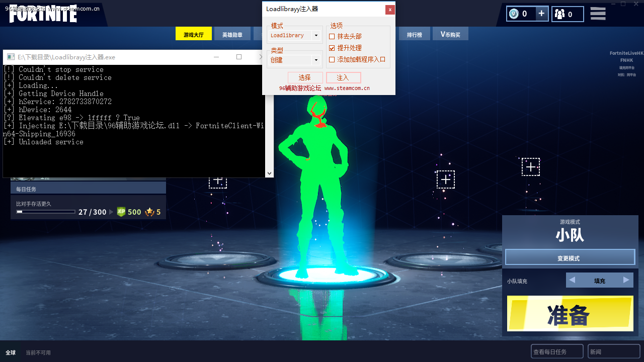Toggle the 添加加载程序入口 checkbox
644x362 pixels.
click(332, 59)
